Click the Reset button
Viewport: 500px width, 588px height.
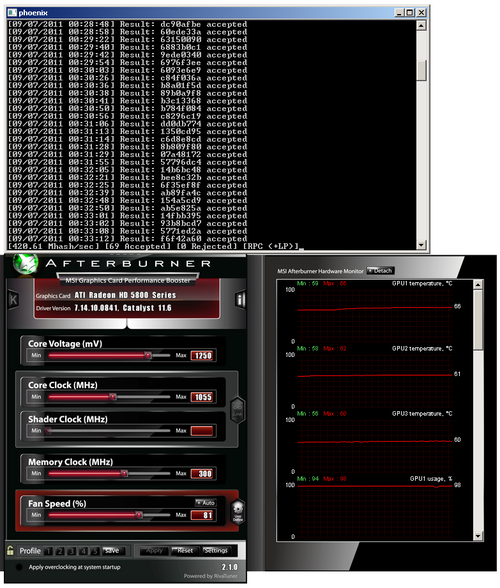[185, 550]
